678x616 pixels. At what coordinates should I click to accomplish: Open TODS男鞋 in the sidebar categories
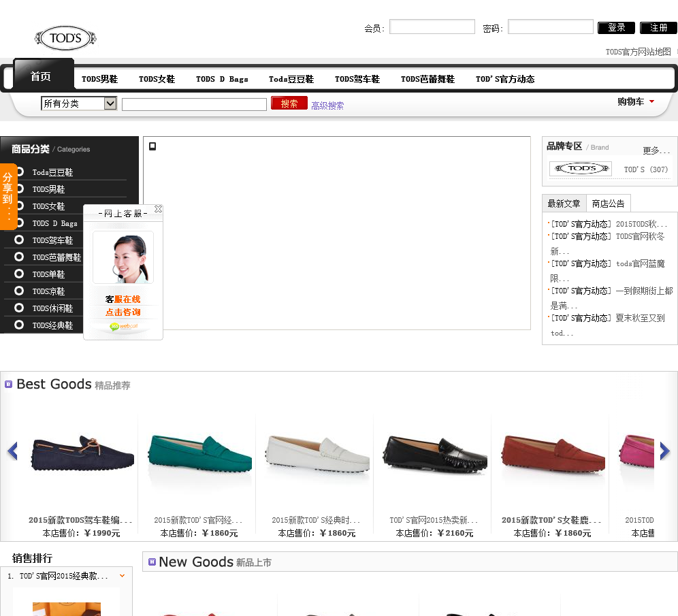tap(48, 189)
